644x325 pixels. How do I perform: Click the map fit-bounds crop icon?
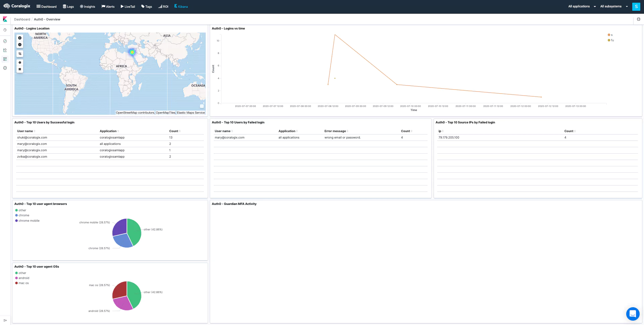point(20,54)
